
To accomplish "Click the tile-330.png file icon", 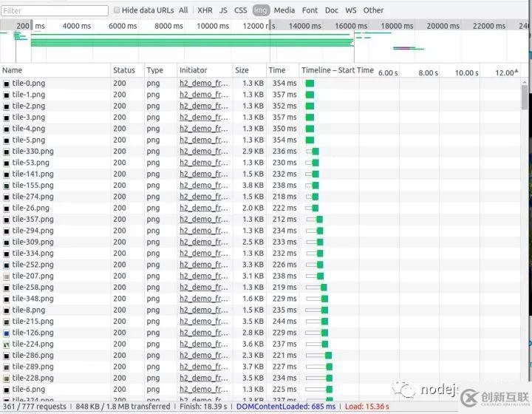I will pyautogui.click(x=7, y=152).
